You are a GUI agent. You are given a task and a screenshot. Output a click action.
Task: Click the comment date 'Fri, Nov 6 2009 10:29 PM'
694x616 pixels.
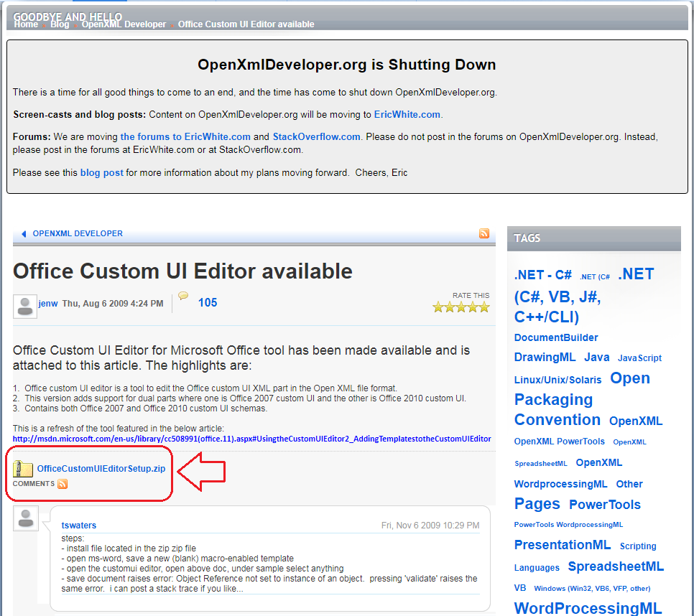tap(430, 526)
